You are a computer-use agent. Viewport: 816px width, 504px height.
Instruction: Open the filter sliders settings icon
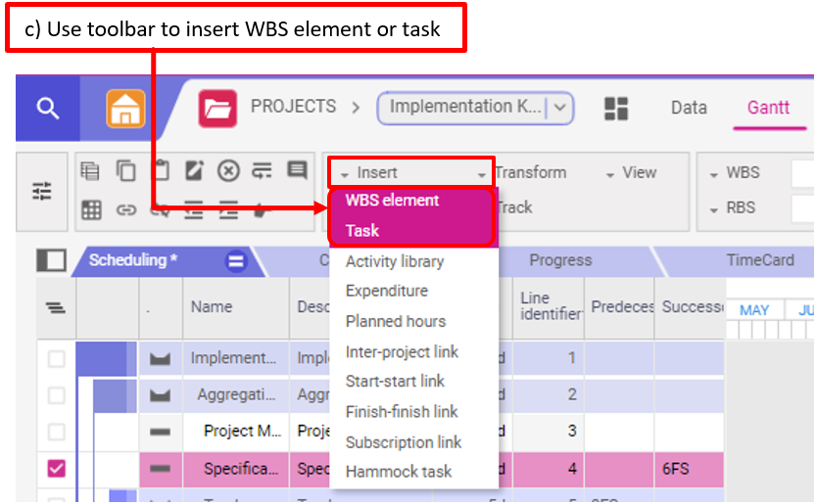42,191
